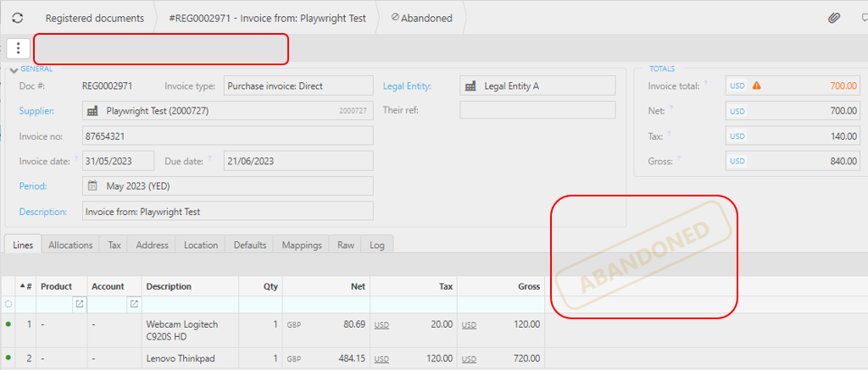This screenshot has width=868, height=370.
Task: Open the three-dot actions menu
Action: coord(18,48)
